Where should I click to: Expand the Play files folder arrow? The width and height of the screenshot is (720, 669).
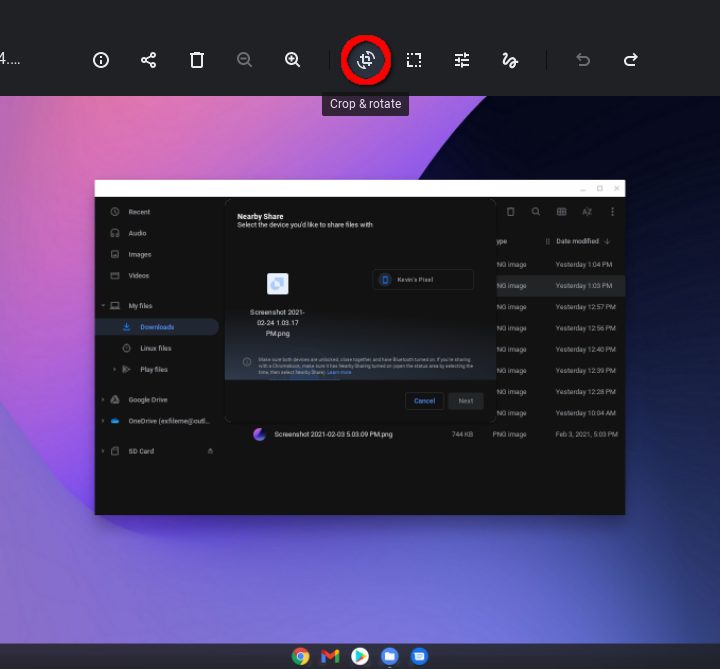pyautogui.click(x=114, y=369)
